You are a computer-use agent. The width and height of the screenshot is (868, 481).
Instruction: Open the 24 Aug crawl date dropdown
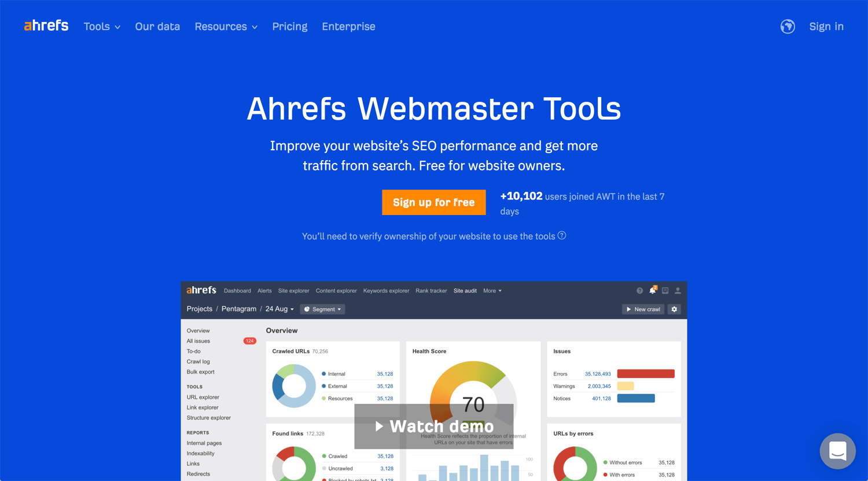pyautogui.click(x=279, y=309)
